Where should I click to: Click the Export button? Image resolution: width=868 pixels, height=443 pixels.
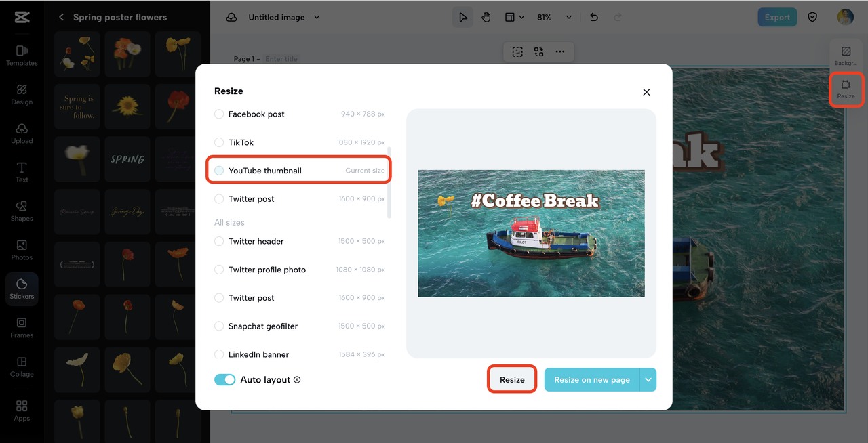tap(777, 17)
